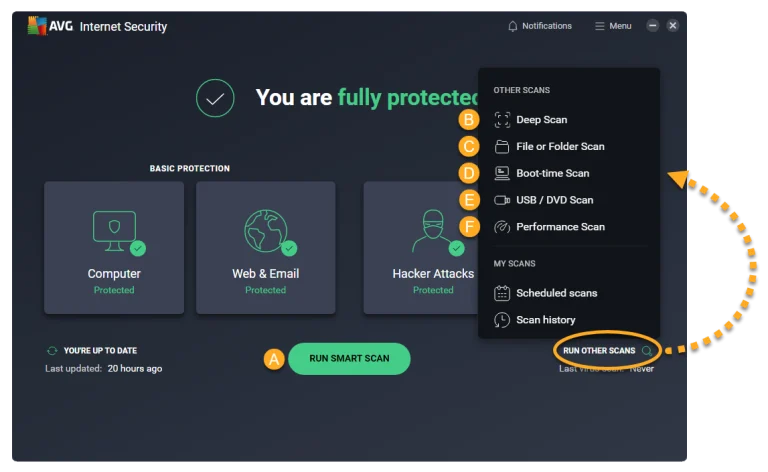Click "You are fully protected" headline
The image size is (768, 472).
(x=367, y=97)
